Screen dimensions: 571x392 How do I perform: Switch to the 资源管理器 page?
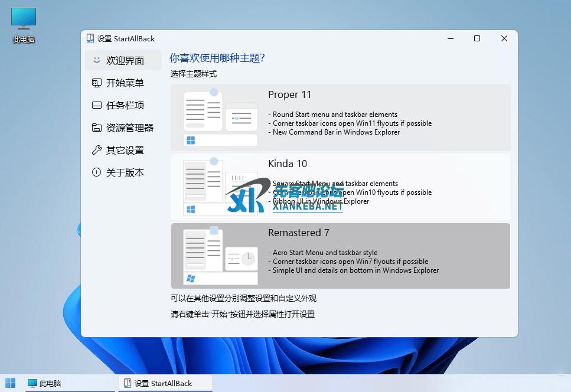(x=129, y=128)
